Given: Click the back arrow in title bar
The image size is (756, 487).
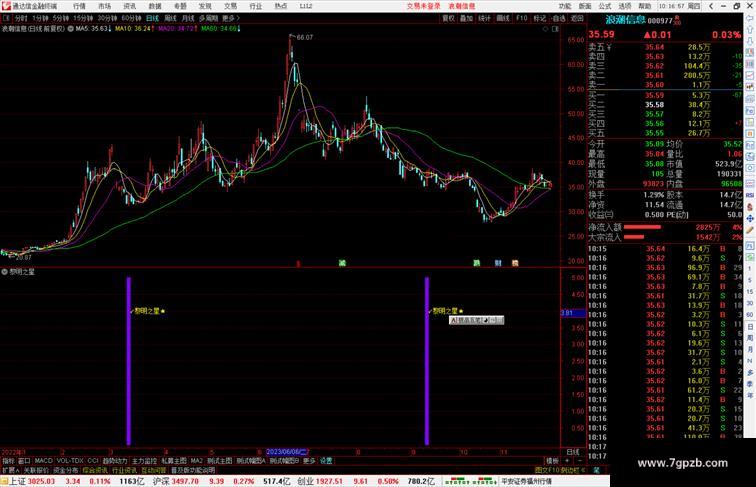Looking at the screenshot, I should tap(711, 6).
